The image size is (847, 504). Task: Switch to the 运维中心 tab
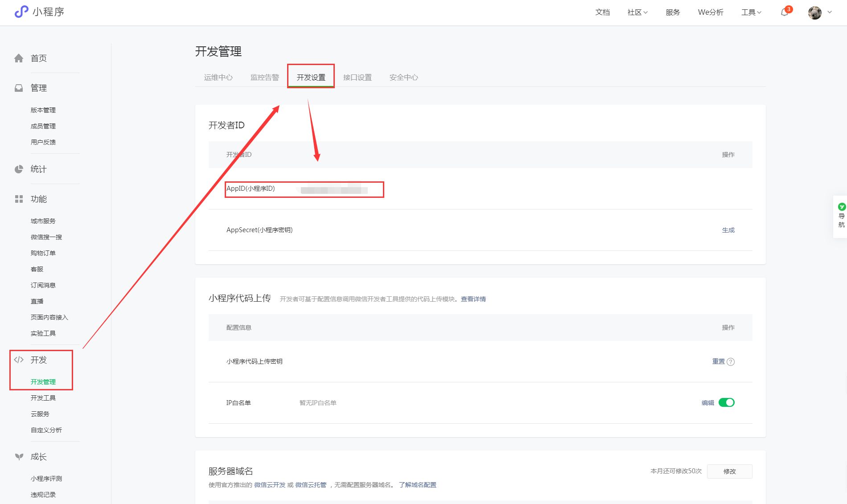[x=218, y=78]
